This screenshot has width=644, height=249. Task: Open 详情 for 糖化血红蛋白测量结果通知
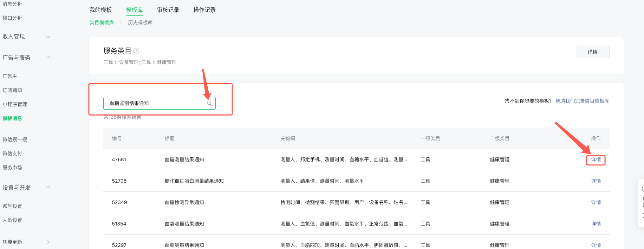pos(596,181)
